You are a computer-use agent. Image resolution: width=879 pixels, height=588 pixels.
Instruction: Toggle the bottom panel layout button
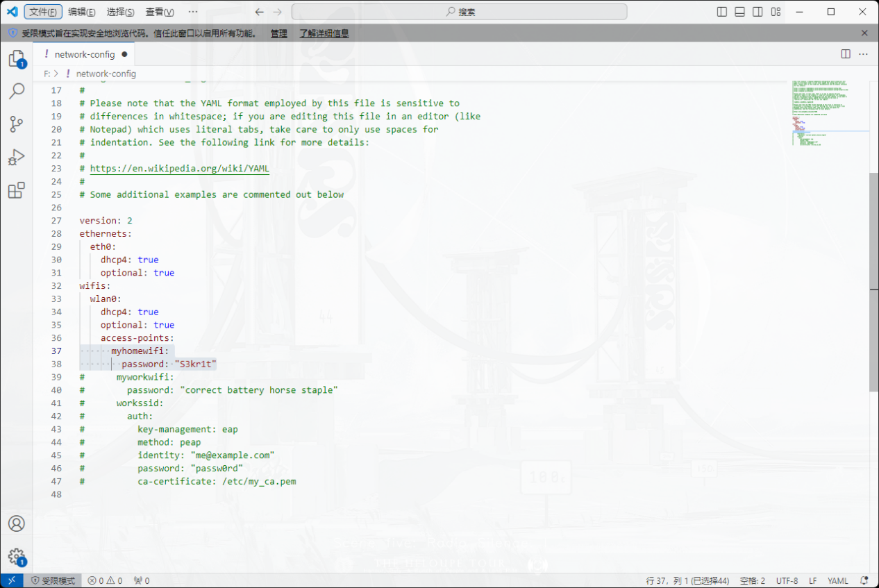(740, 12)
